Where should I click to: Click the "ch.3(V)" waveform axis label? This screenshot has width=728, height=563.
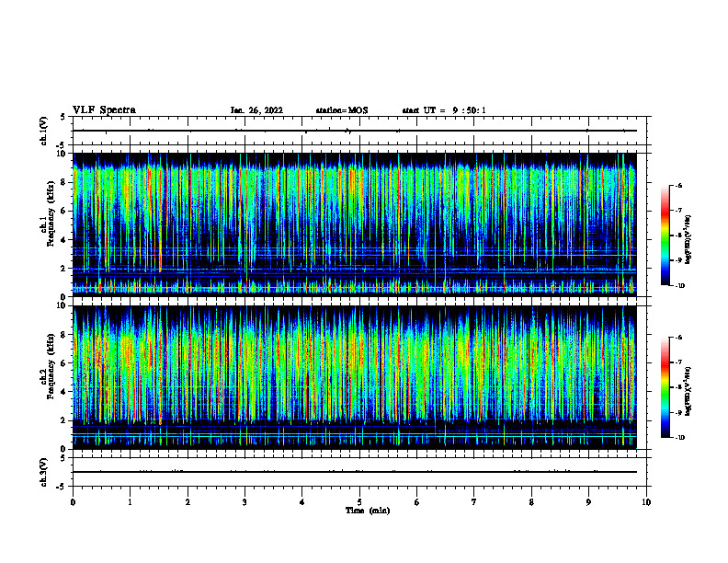[x=43, y=472]
